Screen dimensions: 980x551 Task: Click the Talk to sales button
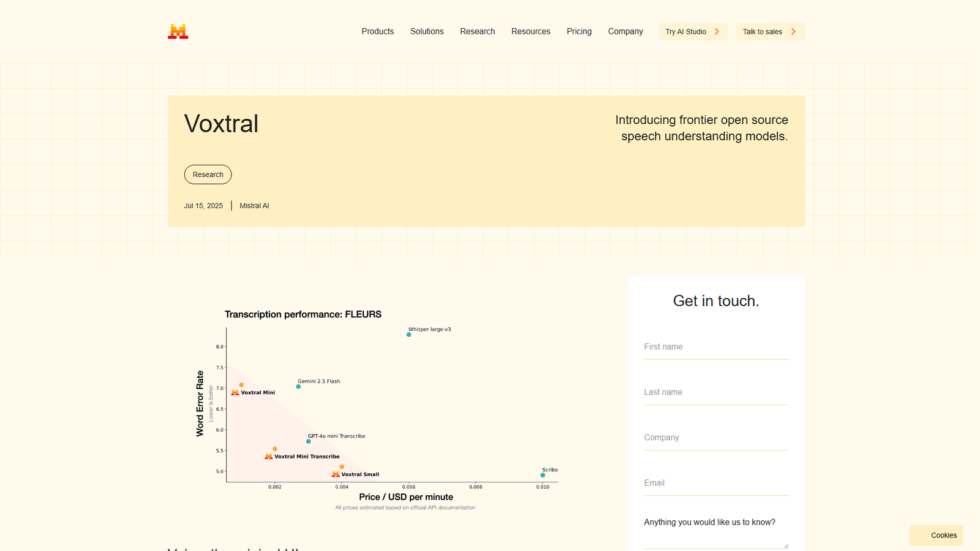(769, 31)
